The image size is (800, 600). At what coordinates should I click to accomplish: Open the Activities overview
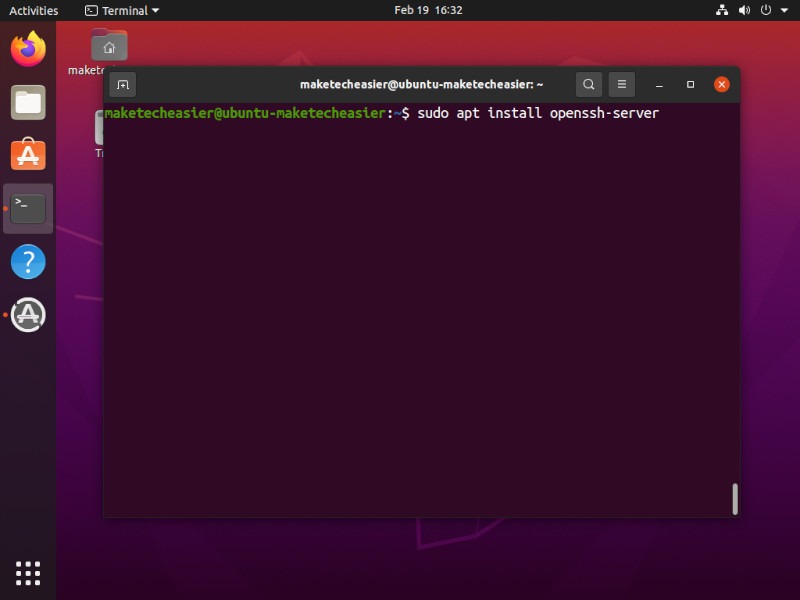pos(33,10)
